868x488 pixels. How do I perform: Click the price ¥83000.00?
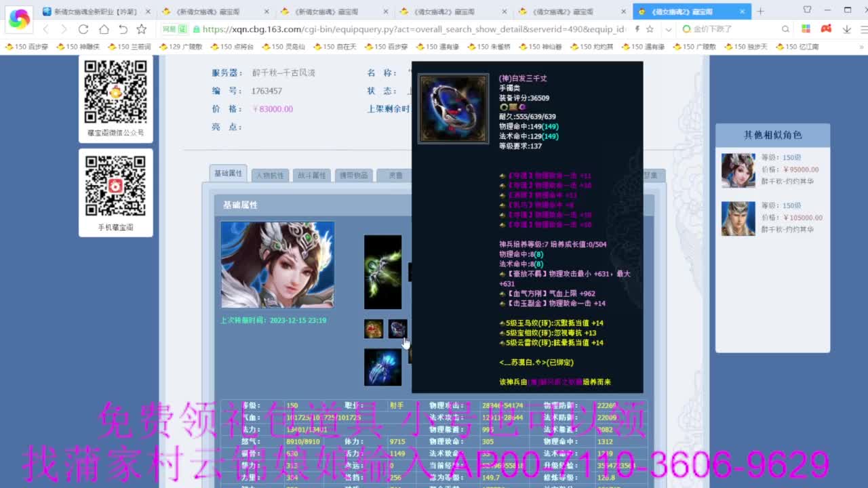(273, 109)
